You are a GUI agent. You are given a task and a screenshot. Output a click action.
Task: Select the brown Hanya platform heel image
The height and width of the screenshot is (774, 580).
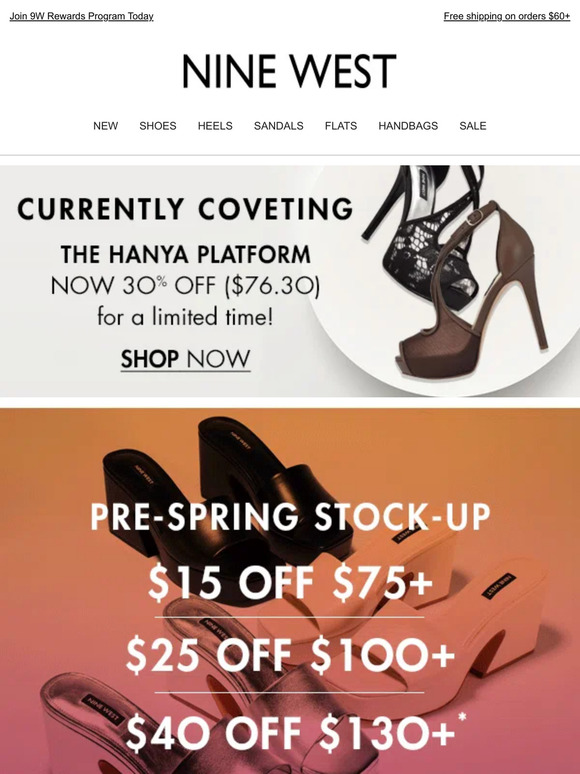[469, 291]
